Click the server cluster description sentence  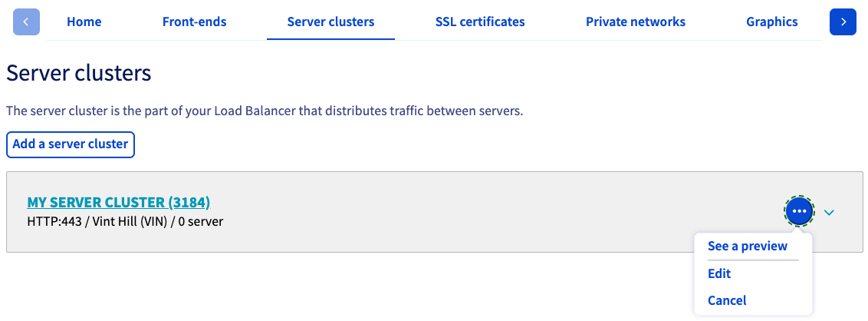(x=265, y=111)
